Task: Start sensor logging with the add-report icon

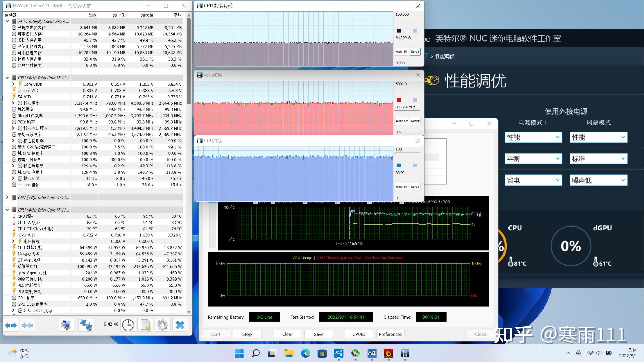Action: [145, 325]
